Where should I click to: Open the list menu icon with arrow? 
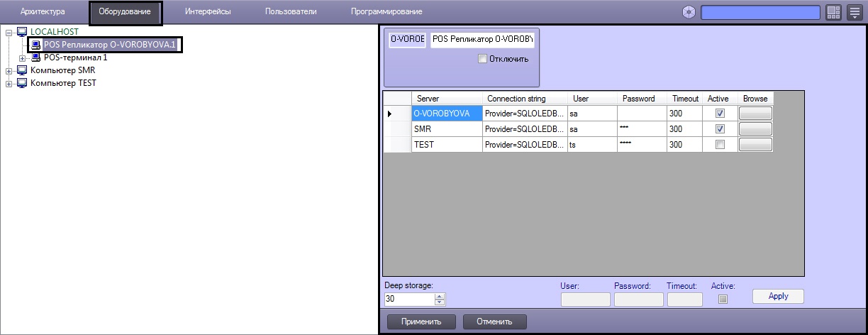tap(855, 12)
